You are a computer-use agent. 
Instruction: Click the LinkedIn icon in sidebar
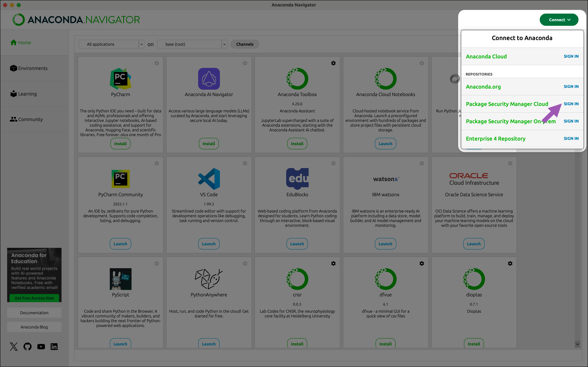pos(54,346)
